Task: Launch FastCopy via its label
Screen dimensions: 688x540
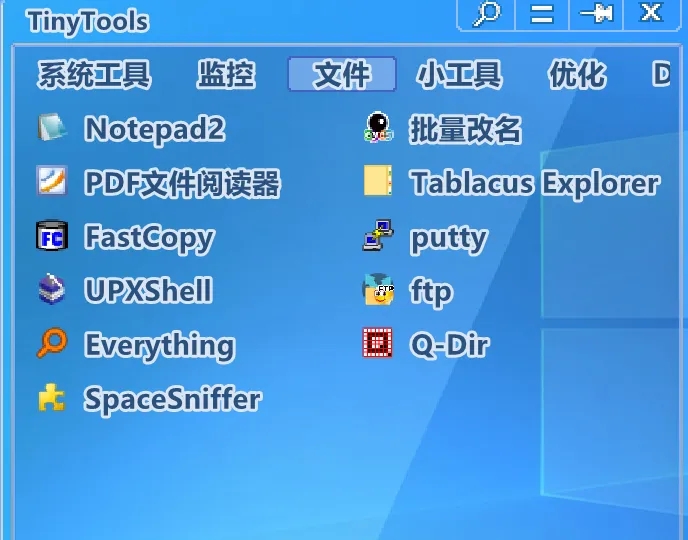Action: (149, 238)
